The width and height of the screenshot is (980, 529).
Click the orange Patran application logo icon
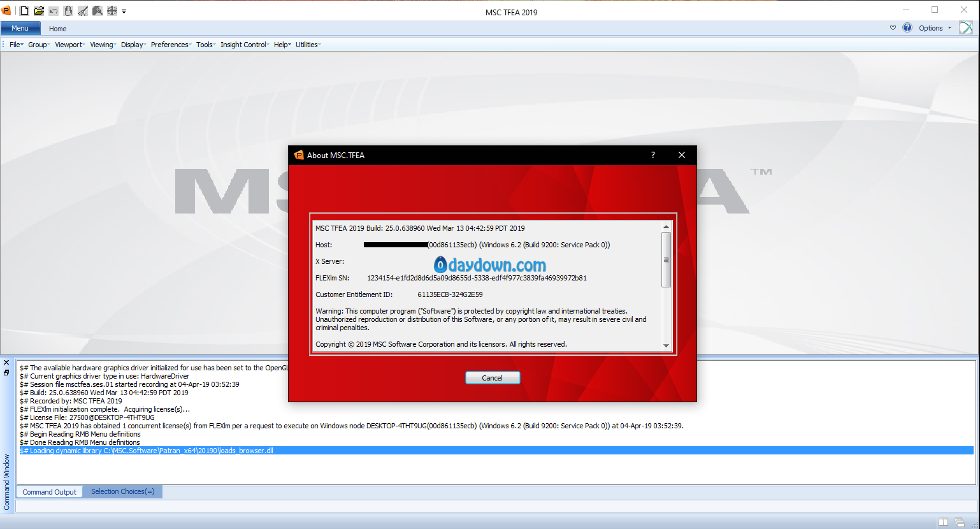[x=6, y=11]
